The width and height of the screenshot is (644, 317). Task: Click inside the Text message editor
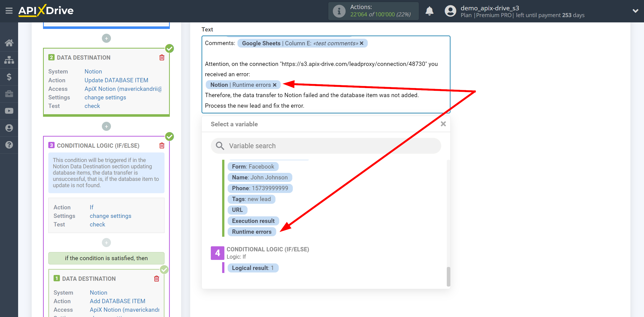pos(326,74)
